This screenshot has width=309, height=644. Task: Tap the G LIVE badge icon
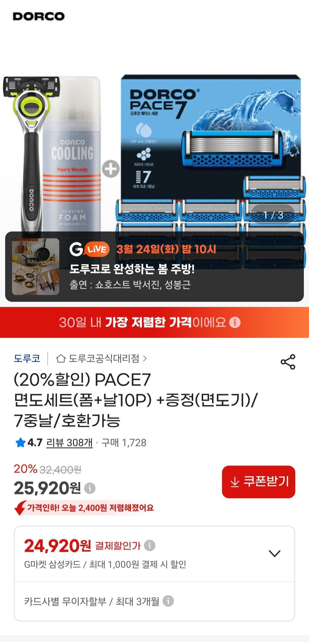89,249
